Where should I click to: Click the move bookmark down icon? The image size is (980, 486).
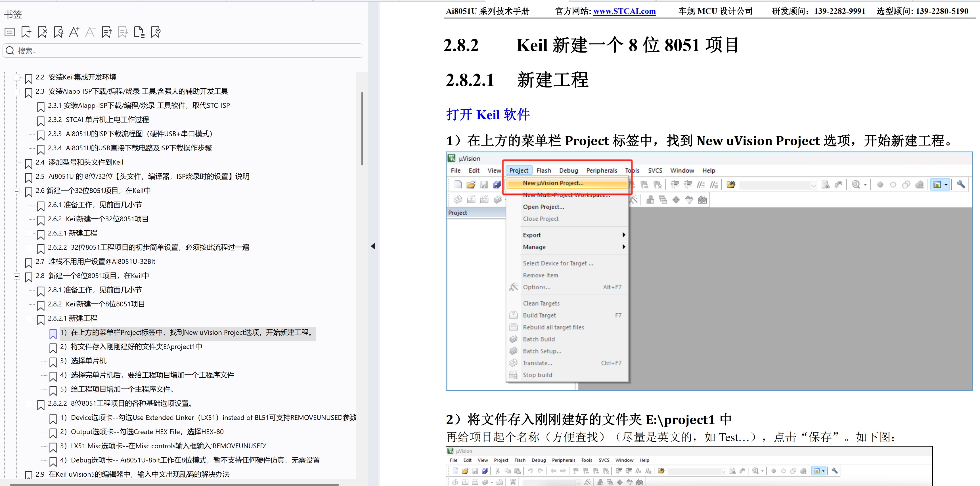coord(123,32)
